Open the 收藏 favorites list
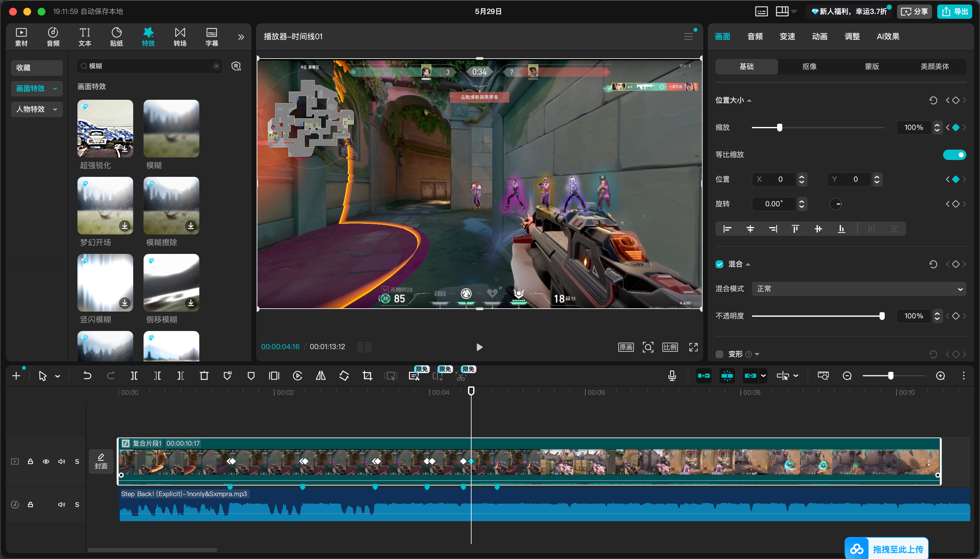Image resolution: width=980 pixels, height=559 pixels. (x=37, y=68)
